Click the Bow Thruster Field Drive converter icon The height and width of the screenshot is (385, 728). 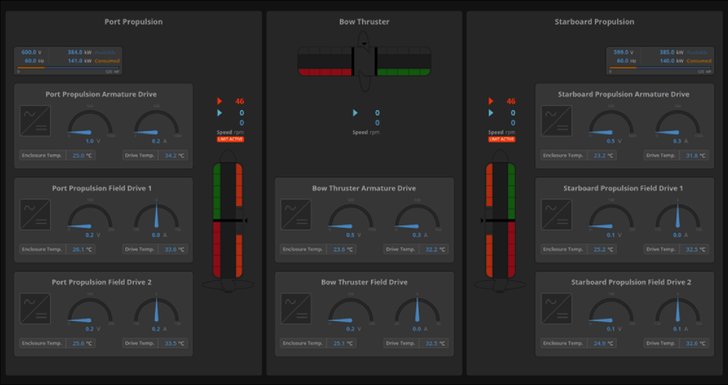tap(296, 308)
